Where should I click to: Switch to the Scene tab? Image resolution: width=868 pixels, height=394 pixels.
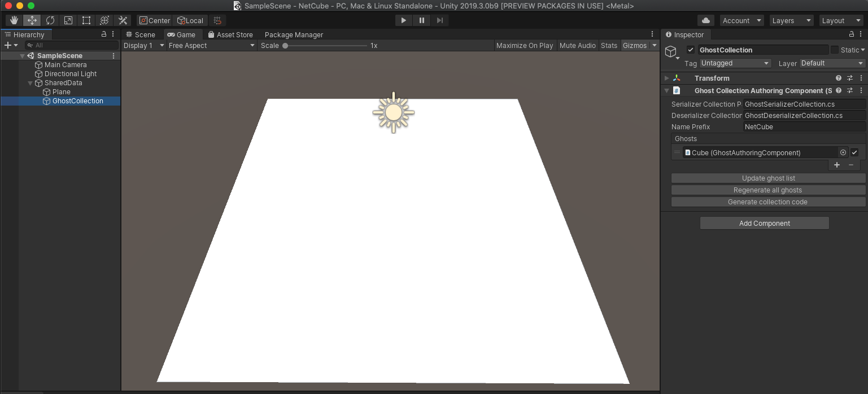point(141,34)
